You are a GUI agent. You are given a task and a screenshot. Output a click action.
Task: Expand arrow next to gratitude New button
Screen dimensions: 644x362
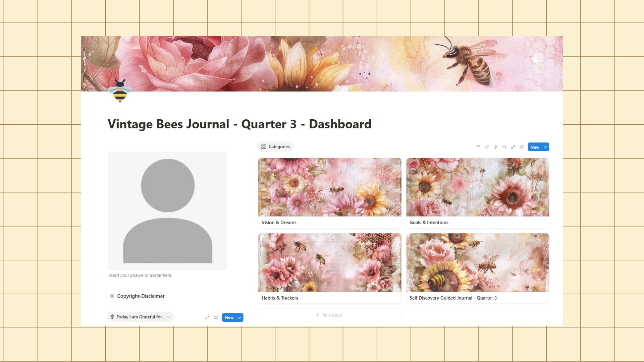(240, 317)
